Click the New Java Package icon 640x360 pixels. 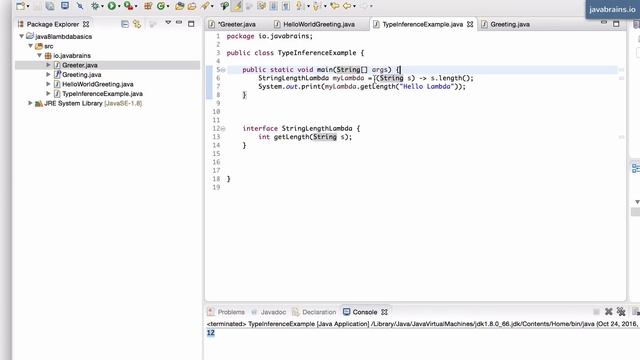coord(148,6)
